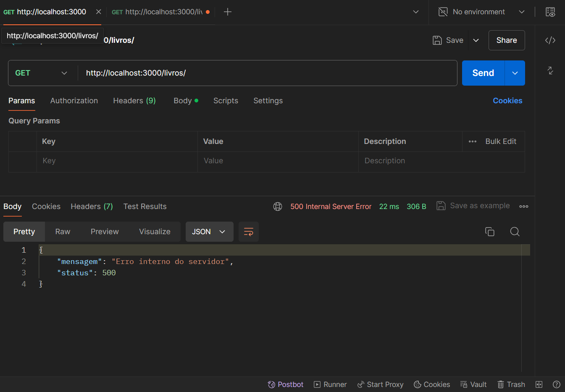
Task: Open Trash in the status bar
Action: tap(511, 384)
